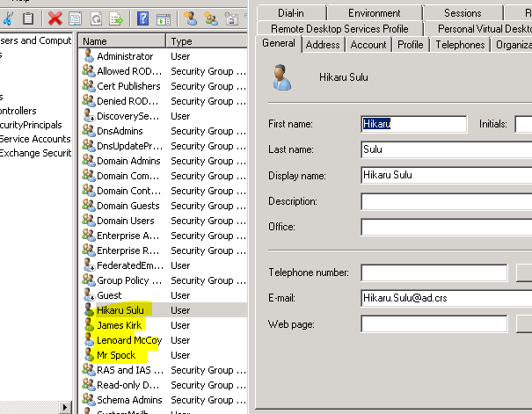Click the Guest user icon in list
Viewport: 532px width, 414px height.
click(x=89, y=295)
